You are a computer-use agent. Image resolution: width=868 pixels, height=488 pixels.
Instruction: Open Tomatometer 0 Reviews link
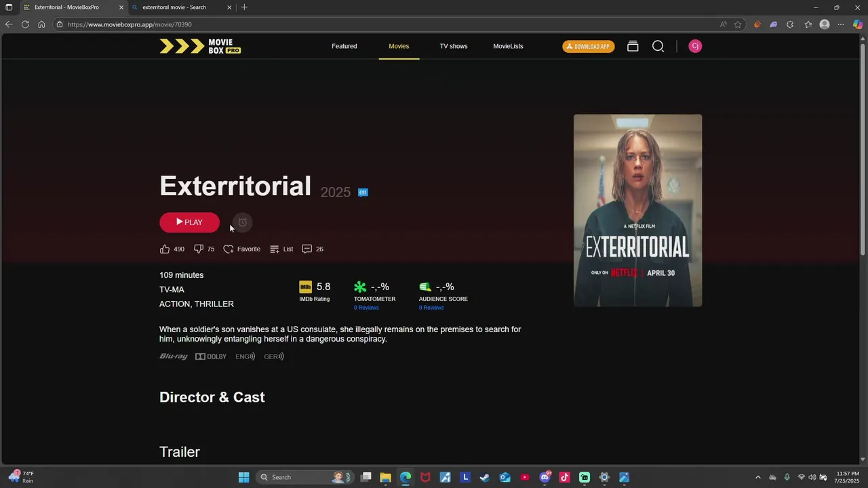(366, 308)
